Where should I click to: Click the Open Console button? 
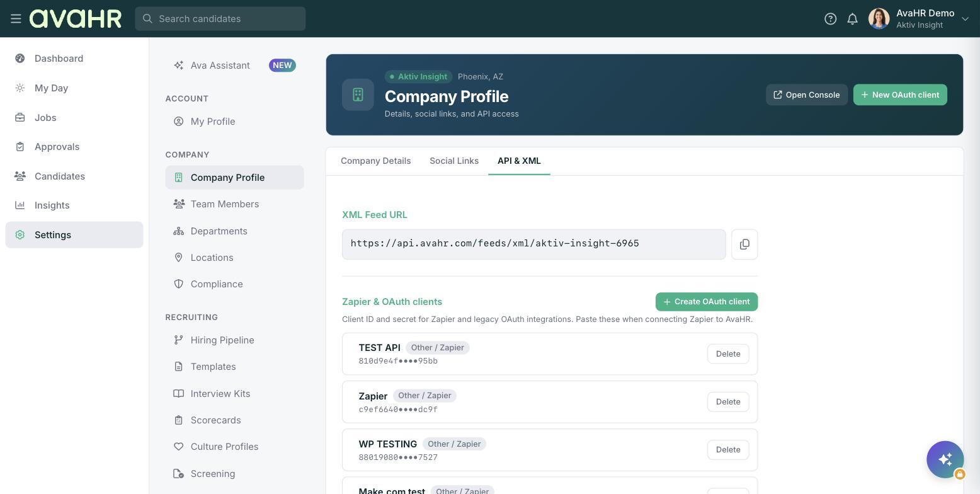pyautogui.click(x=807, y=95)
